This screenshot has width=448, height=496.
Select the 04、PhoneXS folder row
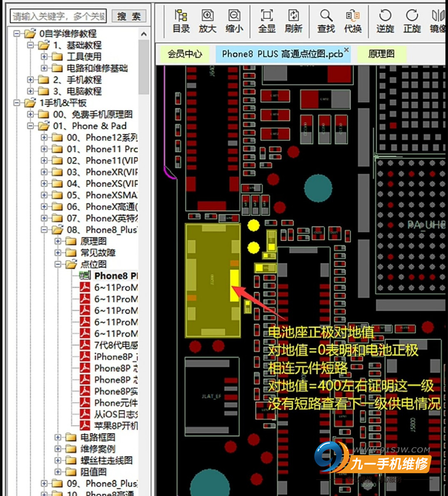(x=94, y=184)
